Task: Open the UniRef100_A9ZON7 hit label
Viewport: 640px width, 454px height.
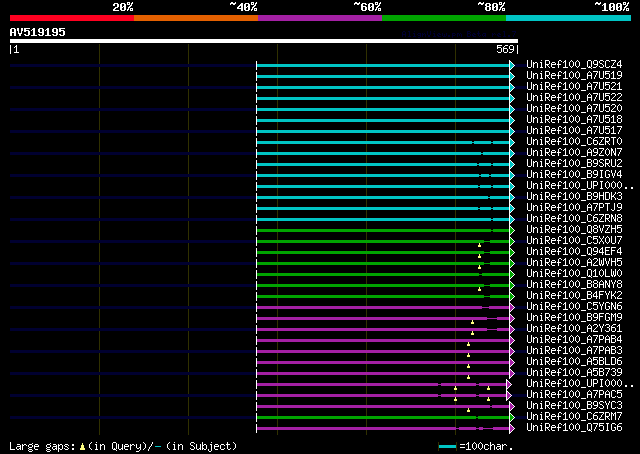Action: click(x=574, y=153)
